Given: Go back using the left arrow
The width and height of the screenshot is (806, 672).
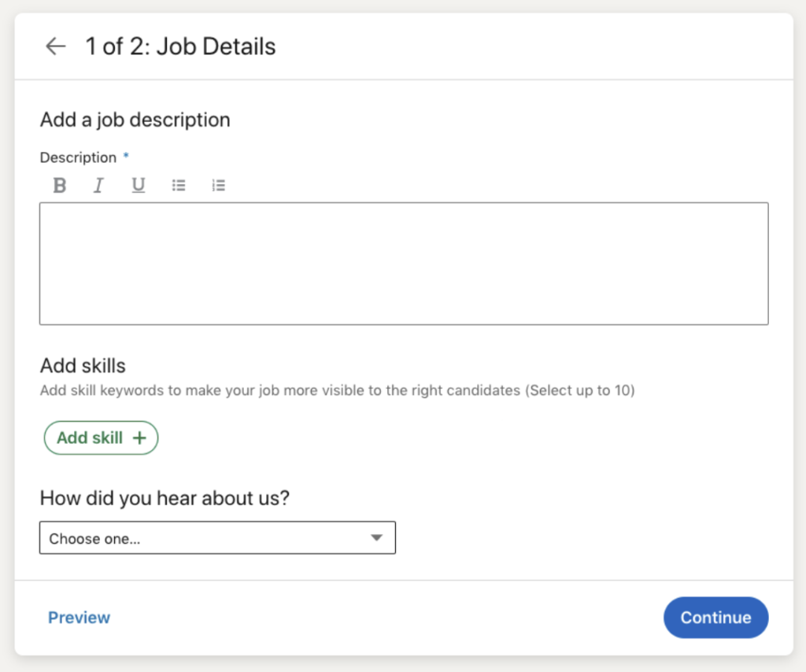Looking at the screenshot, I should [x=55, y=46].
